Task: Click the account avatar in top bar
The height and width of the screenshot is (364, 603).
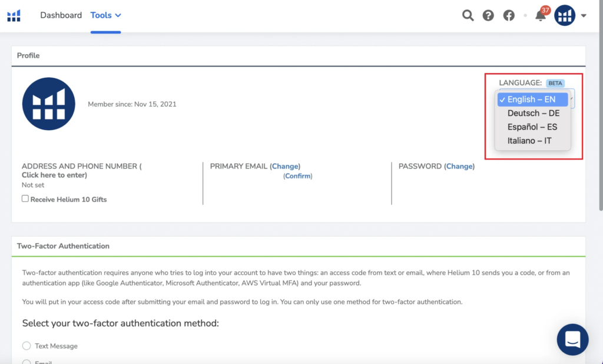Action: pyautogui.click(x=565, y=16)
